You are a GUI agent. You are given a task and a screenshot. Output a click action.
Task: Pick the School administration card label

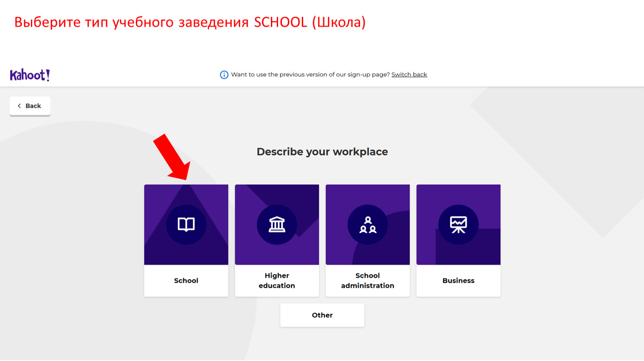[368, 281]
